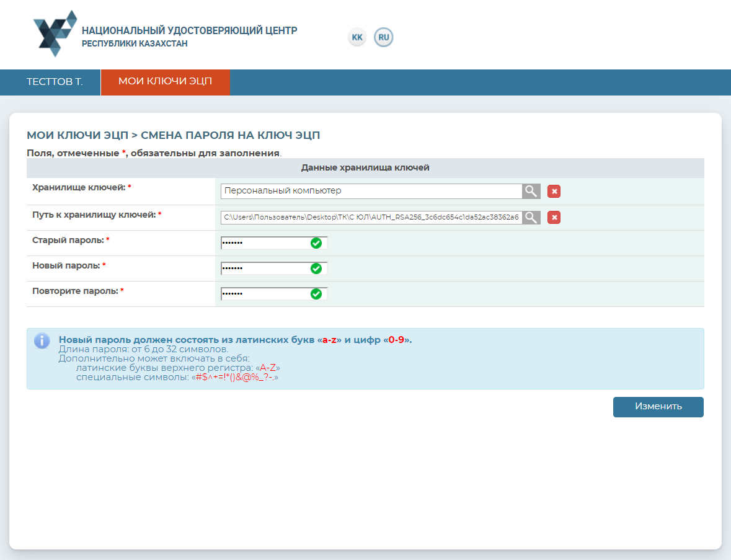Focus the Старый пароль password field

[265, 243]
